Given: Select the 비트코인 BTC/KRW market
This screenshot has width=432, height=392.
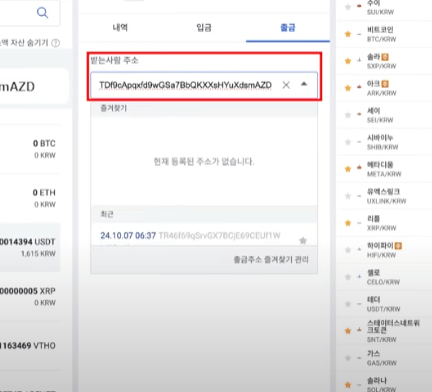Looking at the screenshot, I should pyautogui.click(x=384, y=34).
